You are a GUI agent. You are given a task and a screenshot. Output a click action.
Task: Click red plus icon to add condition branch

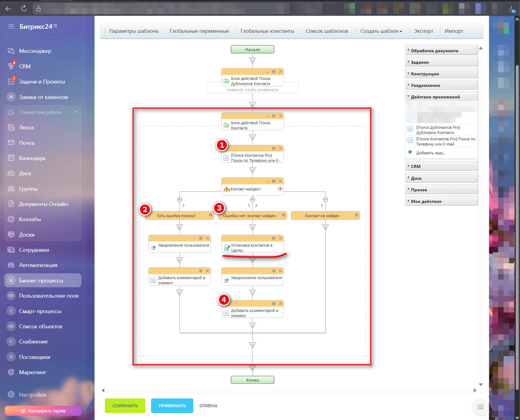point(280,189)
